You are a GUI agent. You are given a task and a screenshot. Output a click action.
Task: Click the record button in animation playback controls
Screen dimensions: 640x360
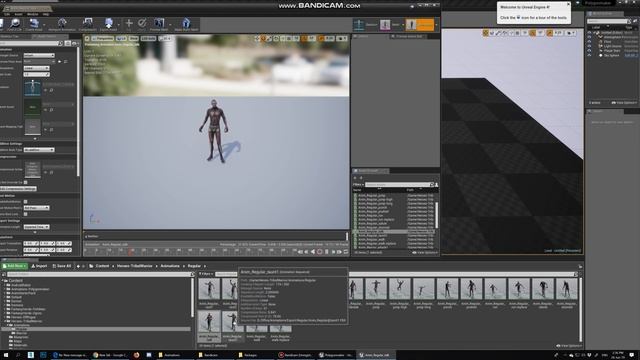pos(320,252)
